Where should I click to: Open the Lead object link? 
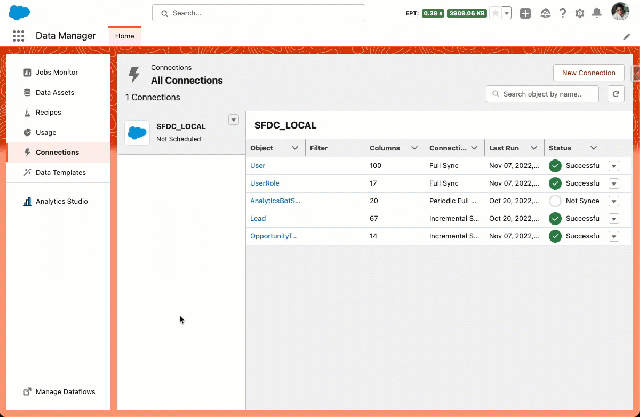[x=258, y=218]
